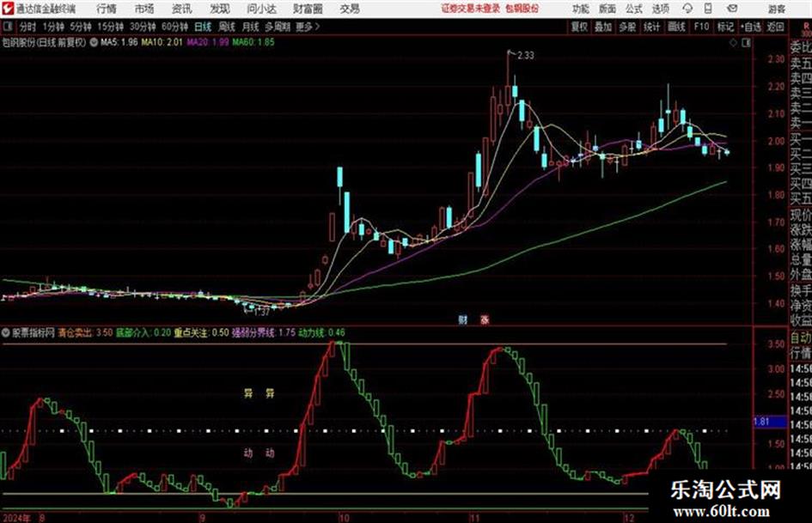Open the 财富圈 menu
This screenshot has width=812, height=523.
[x=308, y=9]
